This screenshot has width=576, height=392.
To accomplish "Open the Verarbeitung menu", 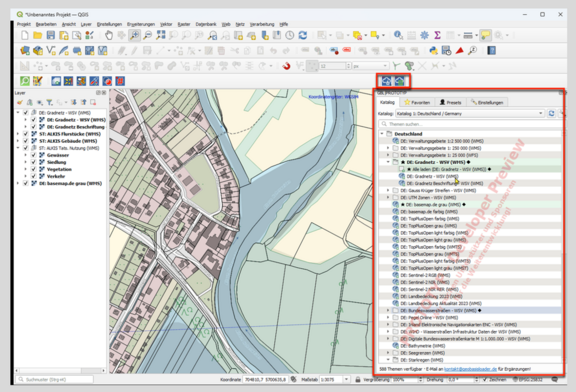I will (262, 24).
